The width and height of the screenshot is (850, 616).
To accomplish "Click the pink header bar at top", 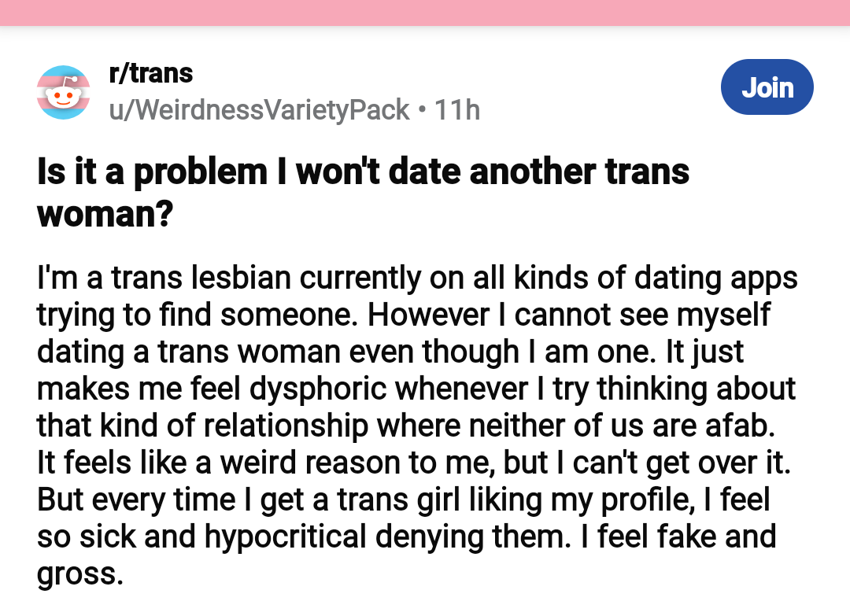I will point(425,13).
